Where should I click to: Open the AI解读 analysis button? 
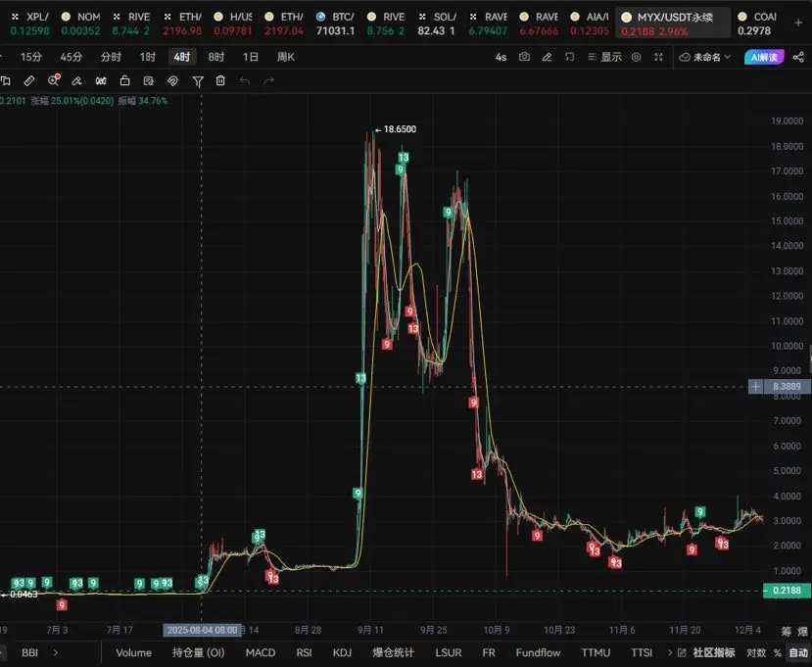[x=764, y=57]
